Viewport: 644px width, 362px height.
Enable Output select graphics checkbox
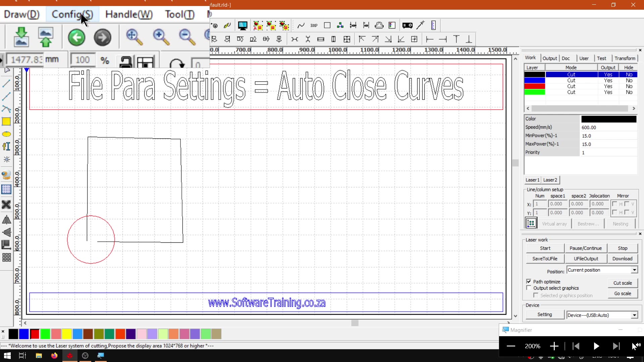(529, 288)
